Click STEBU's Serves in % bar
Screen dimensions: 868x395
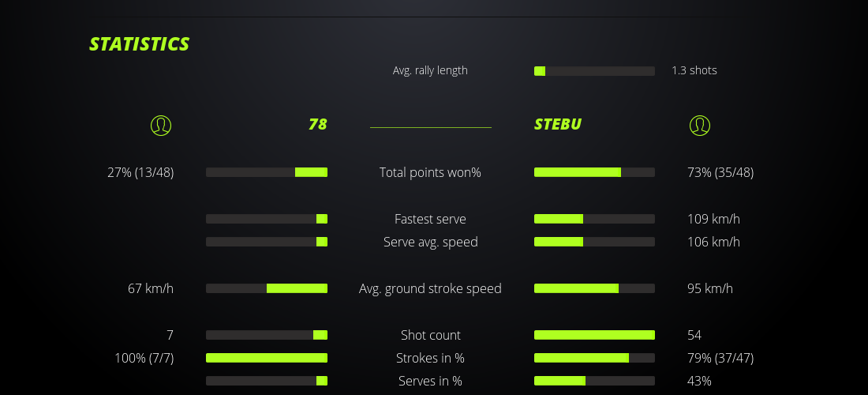[x=594, y=381]
